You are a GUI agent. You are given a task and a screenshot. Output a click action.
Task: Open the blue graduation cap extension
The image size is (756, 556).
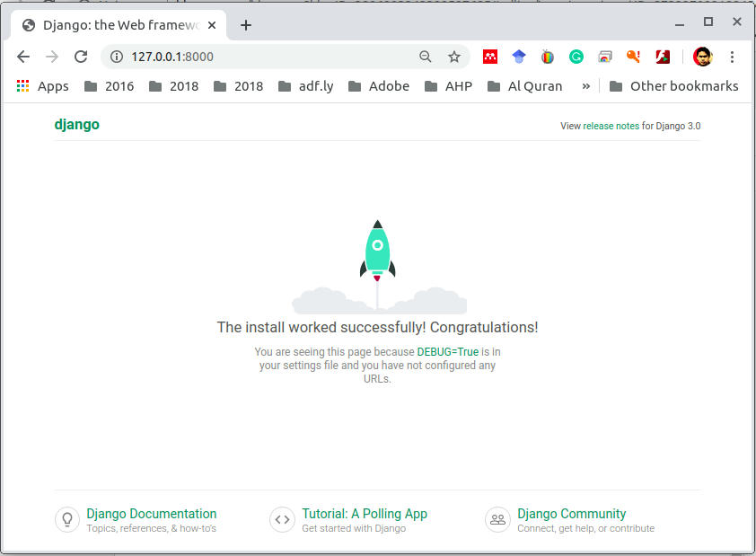point(519,57)
